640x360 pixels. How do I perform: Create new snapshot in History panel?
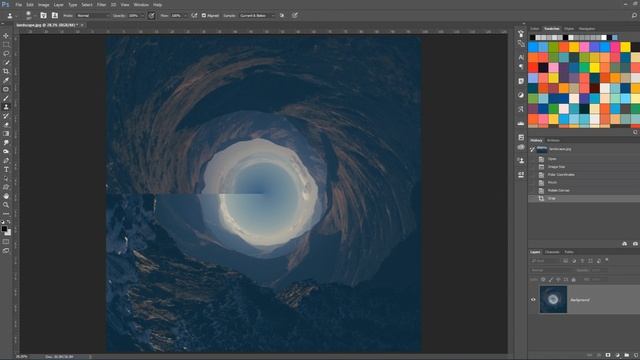pyautogui.click(x=635, y=244)
